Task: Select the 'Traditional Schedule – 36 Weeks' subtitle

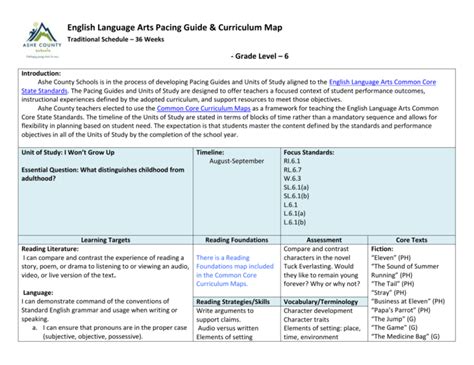Action: pyautogui.click(x=116, y=39)
